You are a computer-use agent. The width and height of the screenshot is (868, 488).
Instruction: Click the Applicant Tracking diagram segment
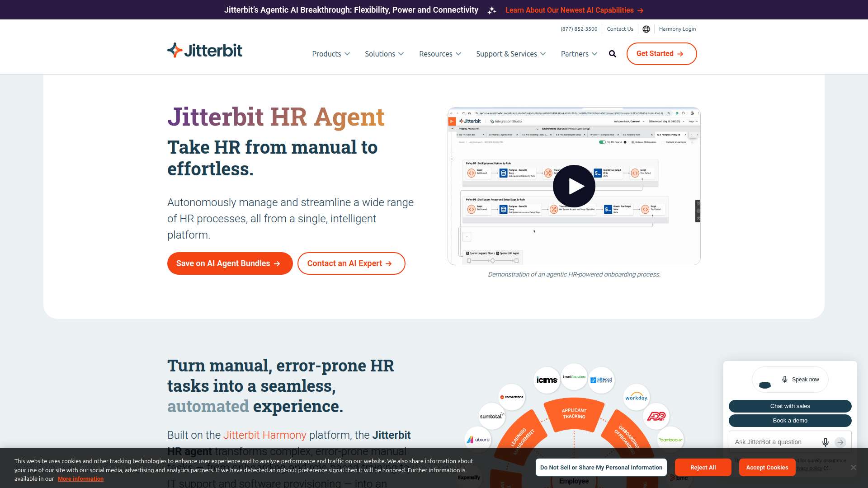[574, 413]
